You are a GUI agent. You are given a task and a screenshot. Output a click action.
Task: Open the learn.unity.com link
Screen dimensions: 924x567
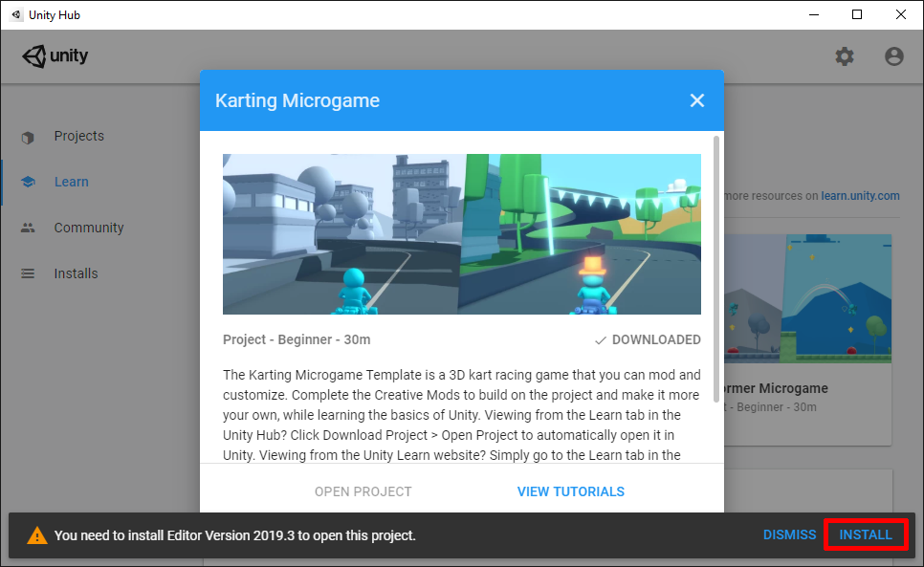coord(860,195)
